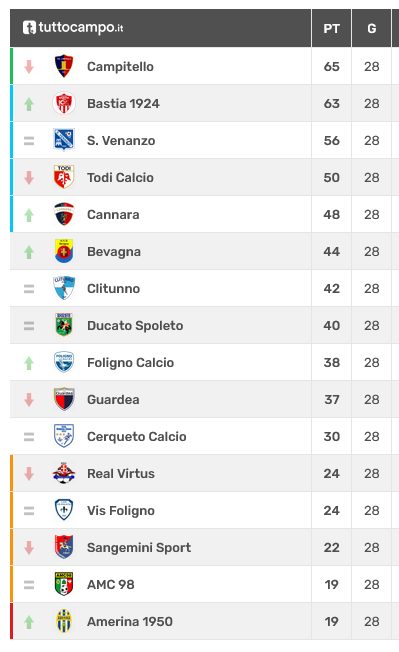The width and height of the screenshot is (399, 652).
Task: Click the Bastia 1924 team crest
Action: click(x=64, y=103)
